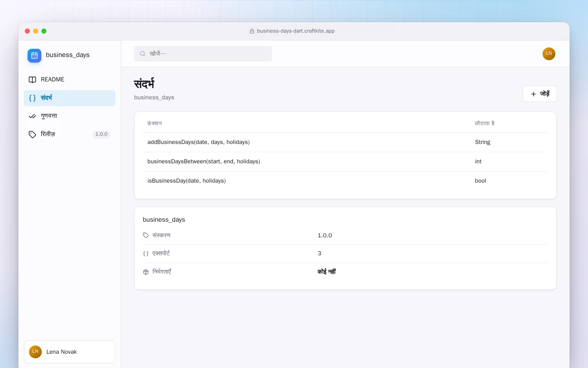Click the business_days title in sidebar
The width and height of the screenshot is (588, 368).
coord(68,55)
